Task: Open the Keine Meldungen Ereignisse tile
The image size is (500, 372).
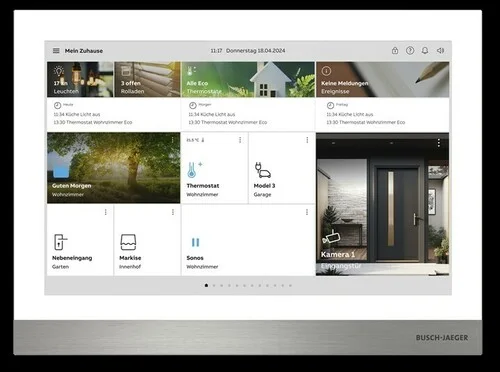Action: tap(383, 79)
